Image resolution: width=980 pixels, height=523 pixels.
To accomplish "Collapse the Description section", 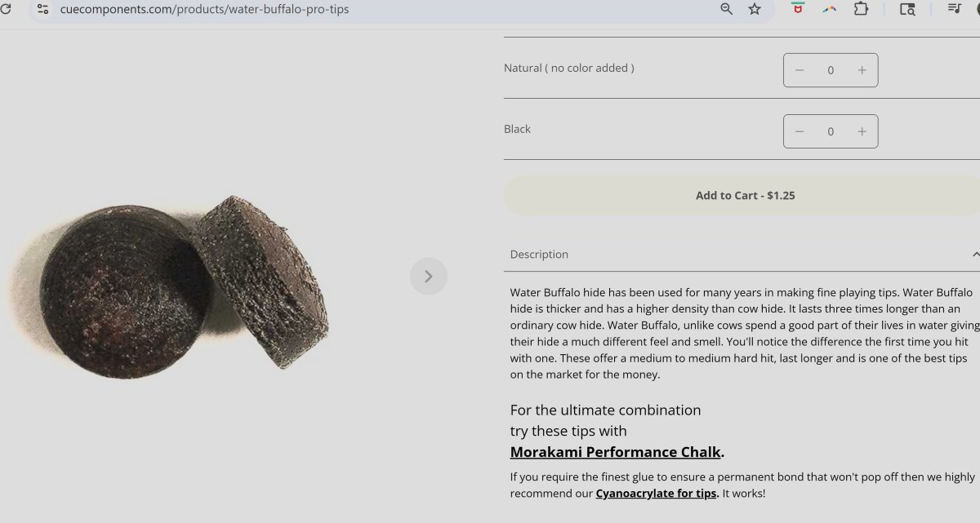I will [x=975, y=255].
